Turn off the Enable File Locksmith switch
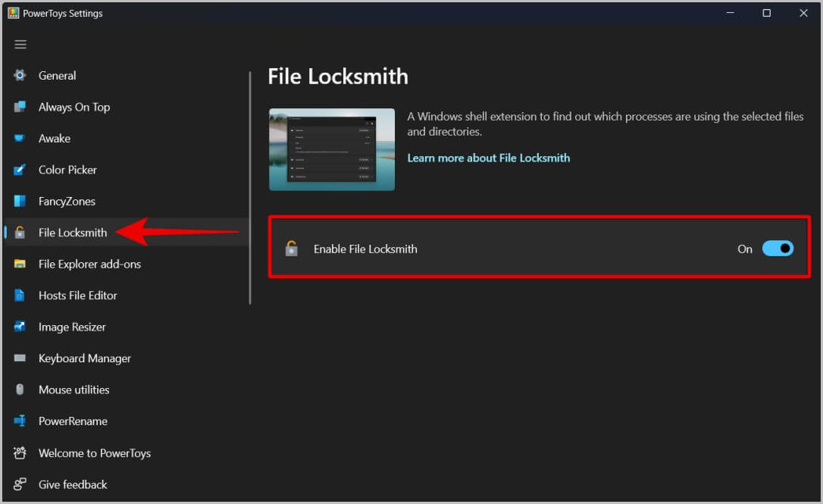This screenshot has width=823, height=504. click(778, 249)
